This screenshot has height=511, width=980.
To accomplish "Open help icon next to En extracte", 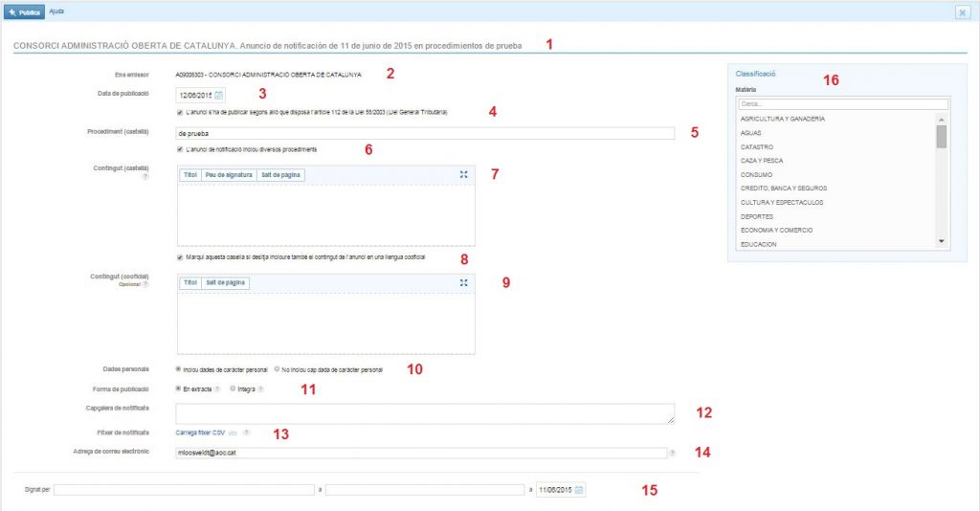I will point(217,389).
